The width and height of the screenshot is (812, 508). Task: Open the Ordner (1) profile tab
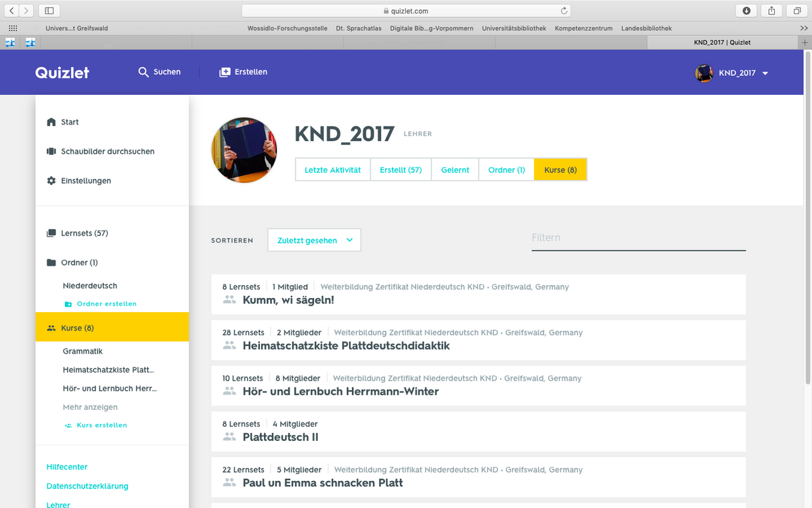click(506, 170)
